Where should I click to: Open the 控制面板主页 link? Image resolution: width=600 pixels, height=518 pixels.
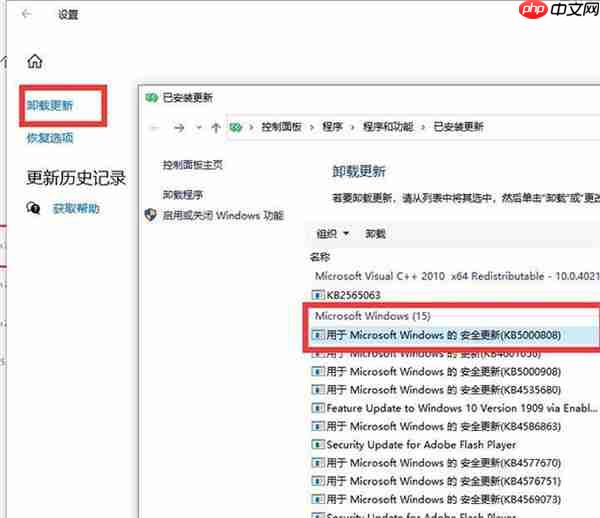192,165
